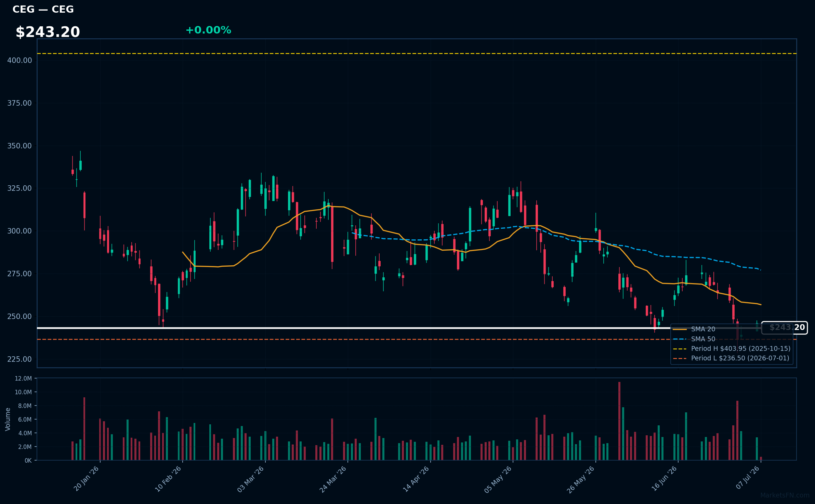This screenshot has height=504, width=815.
Task: Click the 350.00 price axis label
Action: 19,146
